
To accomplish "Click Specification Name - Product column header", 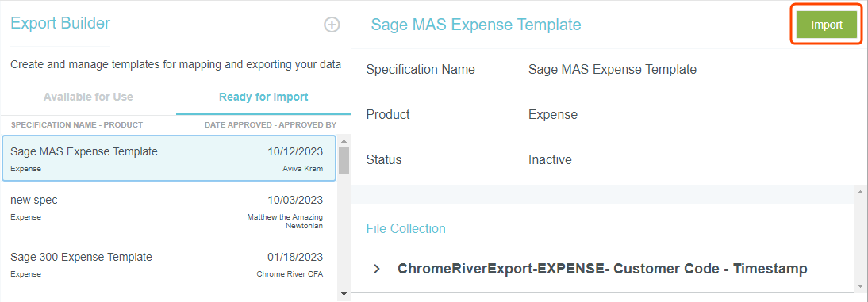I will 77,125.
